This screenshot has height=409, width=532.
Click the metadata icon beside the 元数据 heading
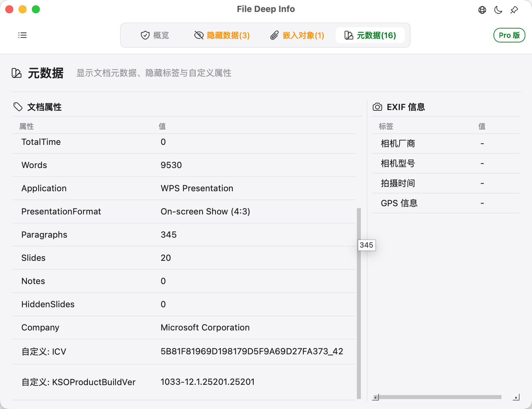(16, 73)
